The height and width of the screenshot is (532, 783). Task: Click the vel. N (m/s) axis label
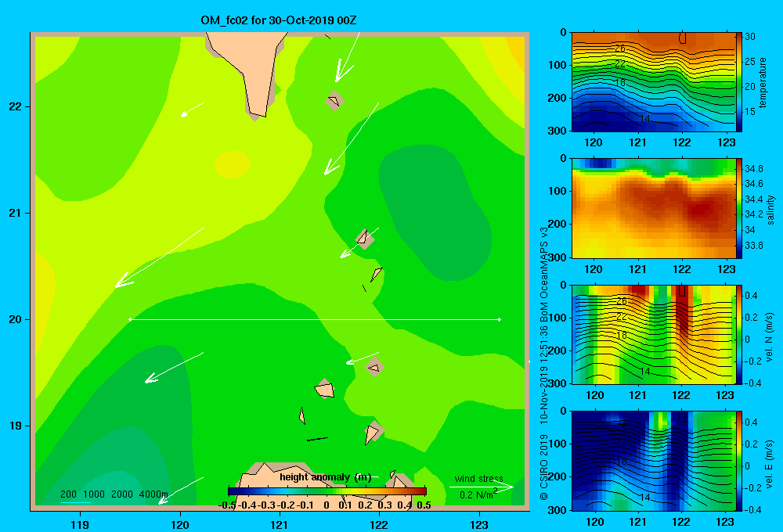tap(770, 337)
